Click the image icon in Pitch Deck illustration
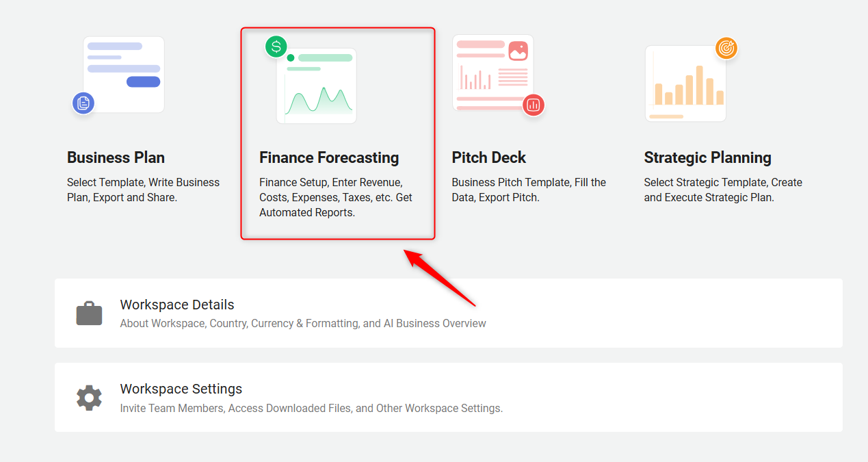 pyautogui.click(x=518, y=51)
